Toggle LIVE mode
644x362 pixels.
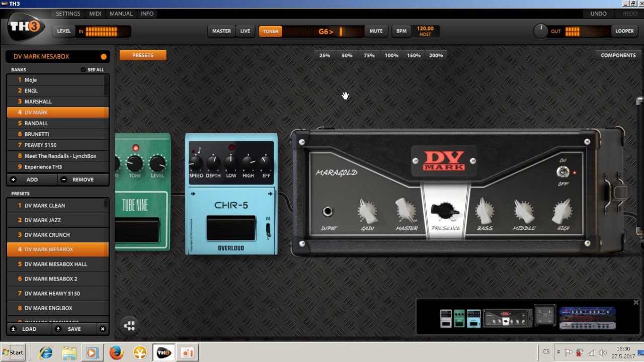click(x=245, y=31)
